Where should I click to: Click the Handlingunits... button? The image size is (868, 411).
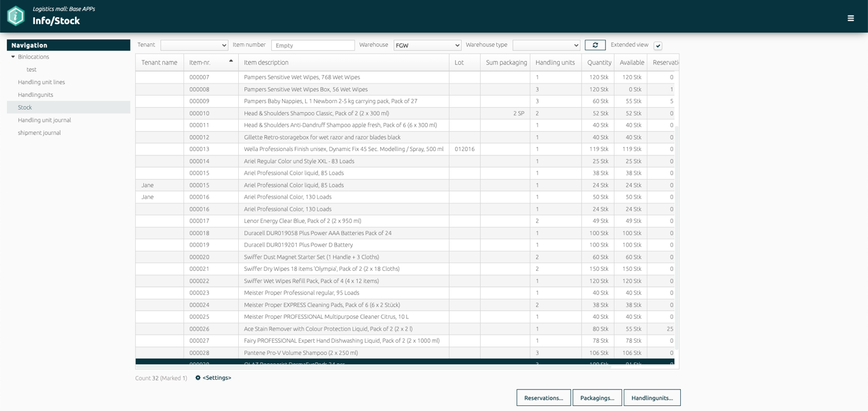[652, 398]
